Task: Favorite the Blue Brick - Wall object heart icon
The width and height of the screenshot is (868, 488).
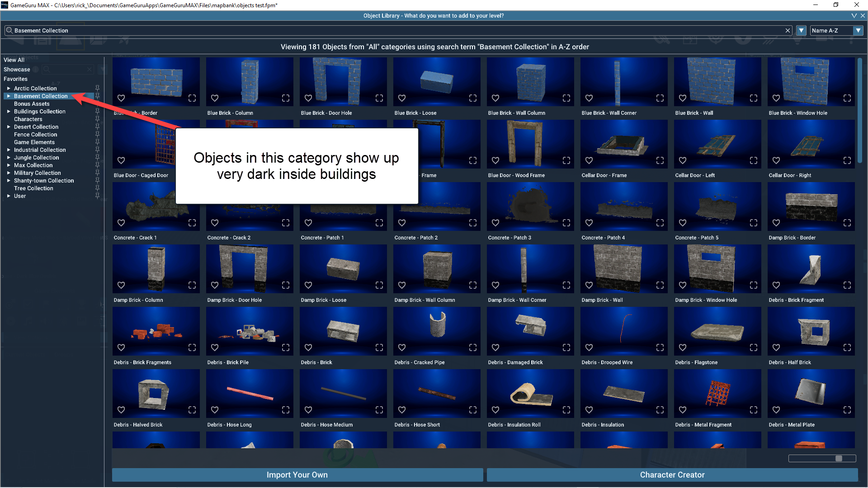Action: pyautogui.click(x=683, y=98)
